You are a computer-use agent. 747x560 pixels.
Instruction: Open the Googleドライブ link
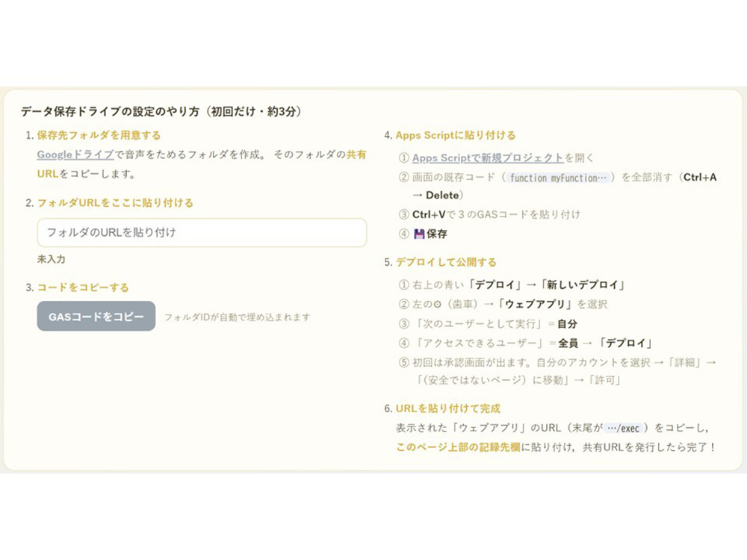(x=75, y=155)
